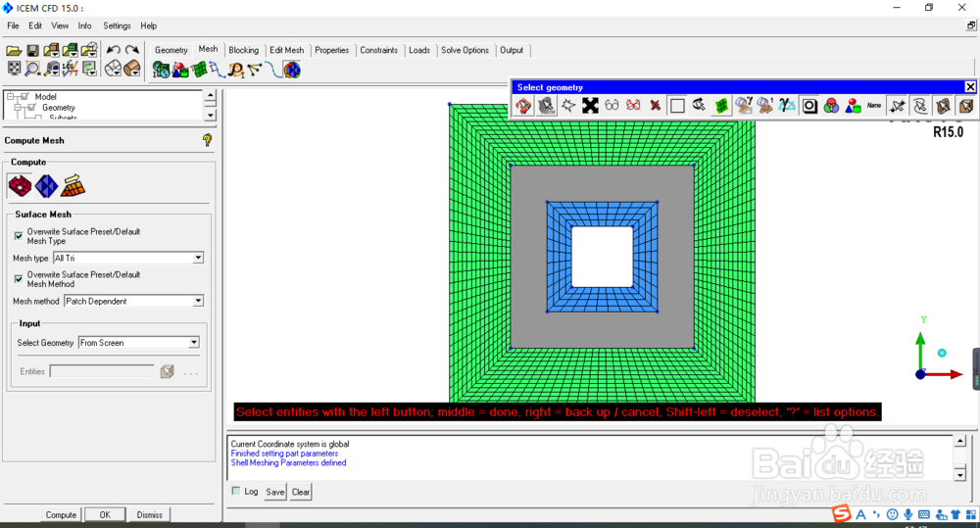Screen dimensions: 980x528
Task: Open the Mesh method dropdown
Action: coord(198,301)
